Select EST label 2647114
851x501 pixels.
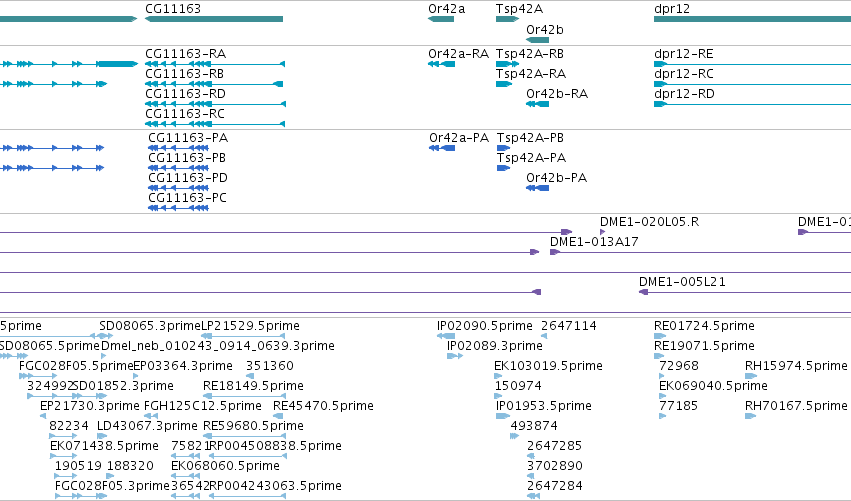tap(569, 326)
